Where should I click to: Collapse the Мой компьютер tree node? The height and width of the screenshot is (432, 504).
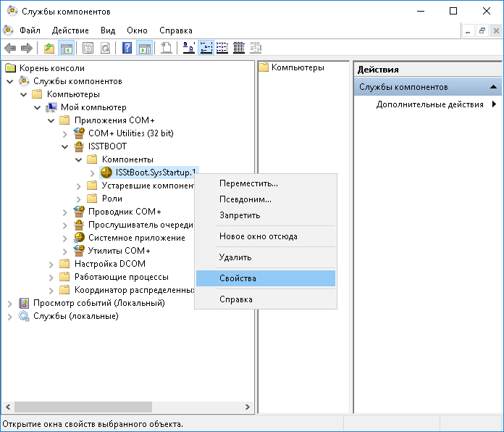coord(37,107)
